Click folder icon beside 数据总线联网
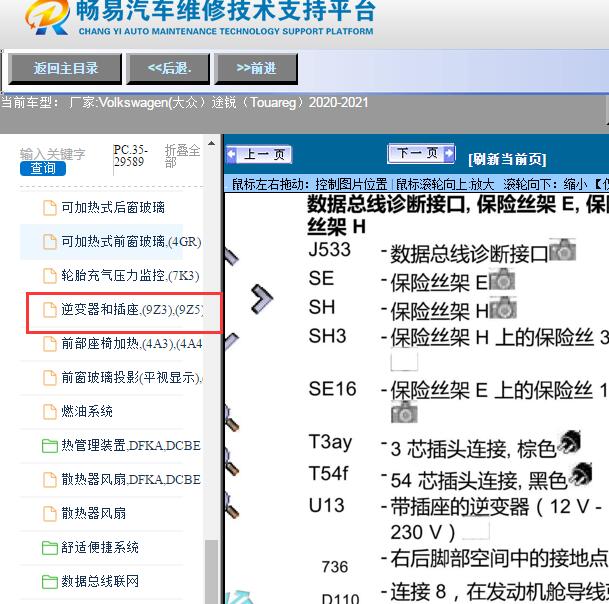This screenshot has width=609, height=604. point(49,582)
